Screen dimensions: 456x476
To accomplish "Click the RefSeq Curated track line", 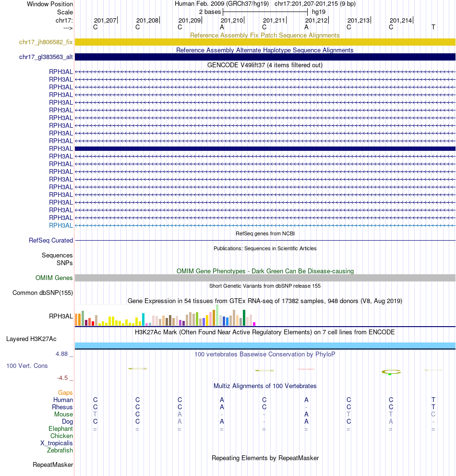I will point(265,241).
